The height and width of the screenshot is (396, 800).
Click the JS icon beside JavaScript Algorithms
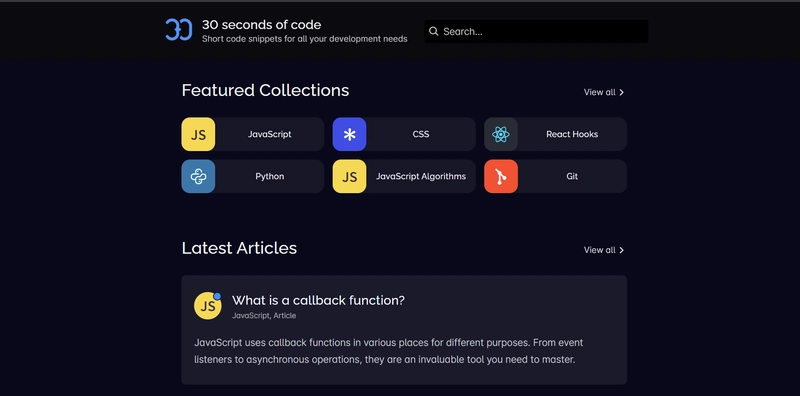349,176
